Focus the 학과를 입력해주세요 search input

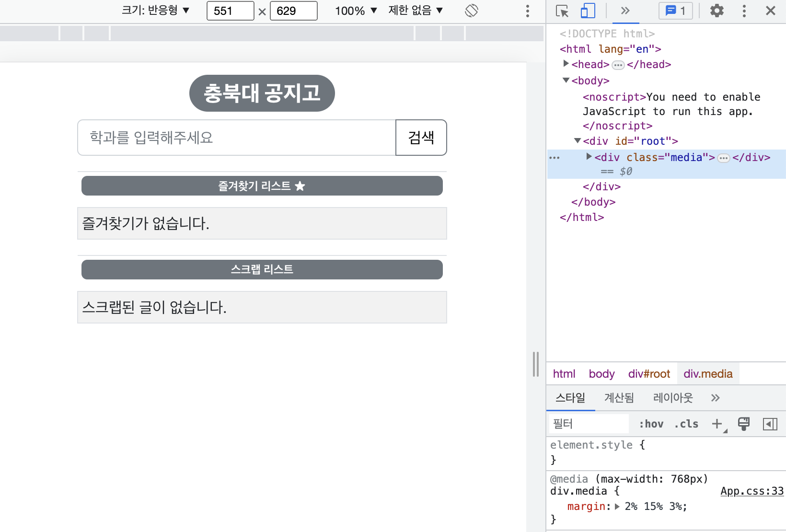tap(237, 138)
